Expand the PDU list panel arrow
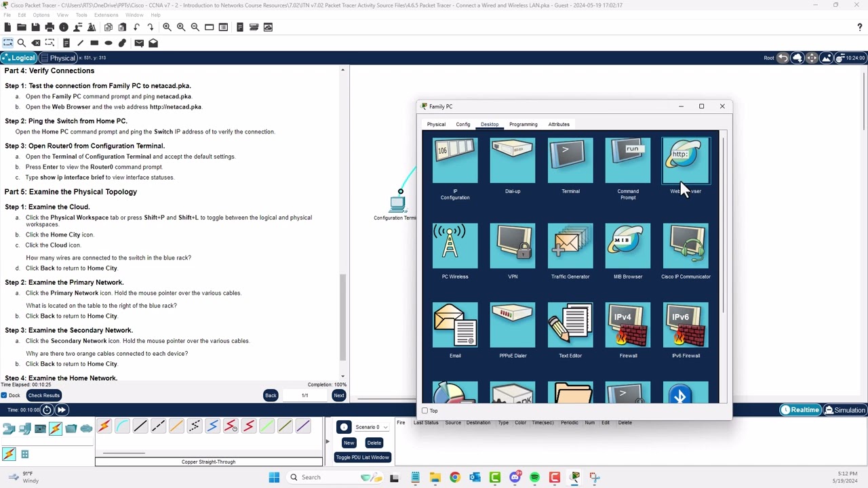 327,442
